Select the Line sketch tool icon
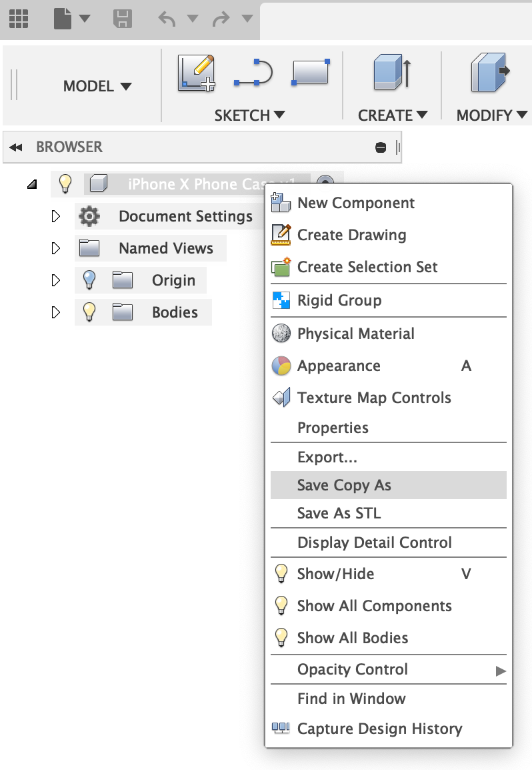The height and width of the screenshot is (770, 532). 253,73
